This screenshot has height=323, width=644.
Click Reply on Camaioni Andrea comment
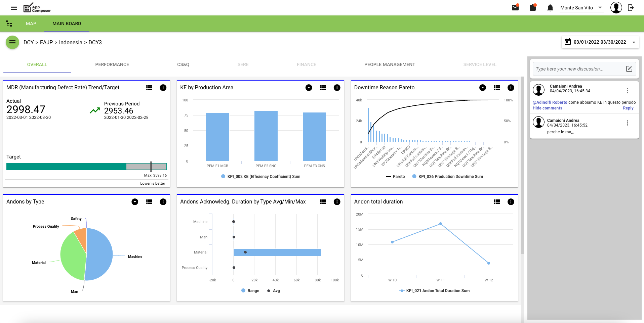(628, 108)
